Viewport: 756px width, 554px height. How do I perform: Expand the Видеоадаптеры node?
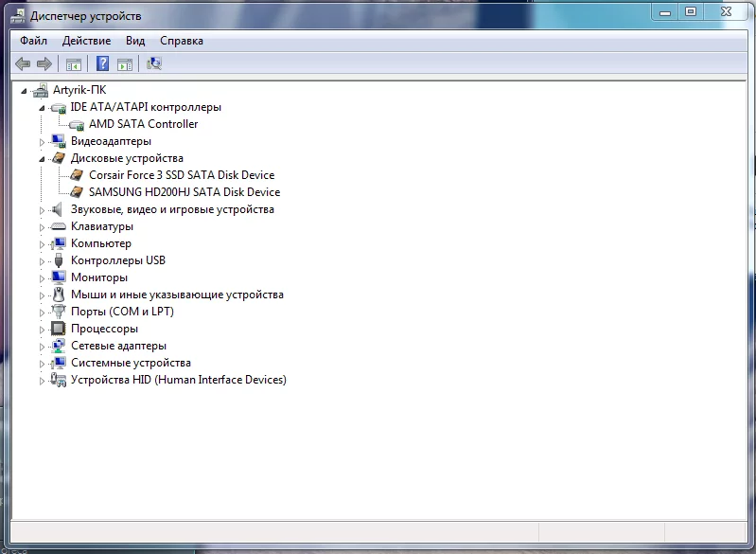coord(42,142)
